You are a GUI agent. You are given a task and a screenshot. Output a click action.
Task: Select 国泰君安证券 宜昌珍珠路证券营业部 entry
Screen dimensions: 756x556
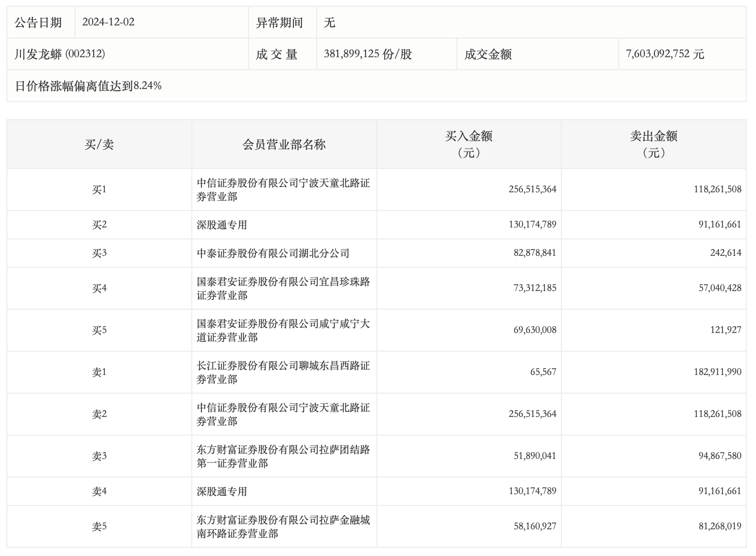(283, 288)
